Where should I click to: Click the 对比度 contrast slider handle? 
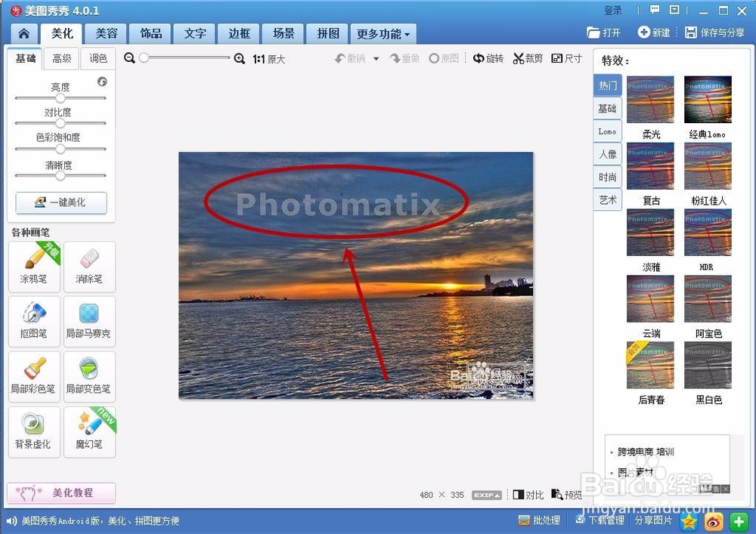60,123
